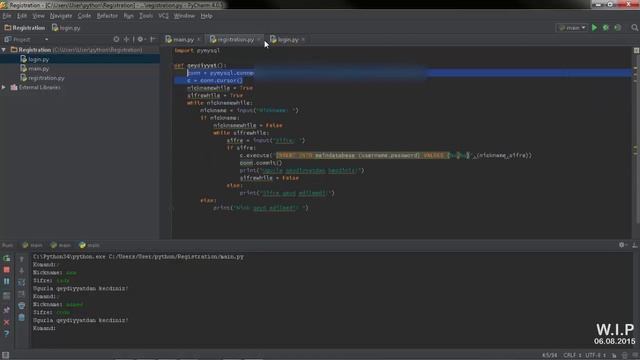Open the Code menu

click(84, 16)
